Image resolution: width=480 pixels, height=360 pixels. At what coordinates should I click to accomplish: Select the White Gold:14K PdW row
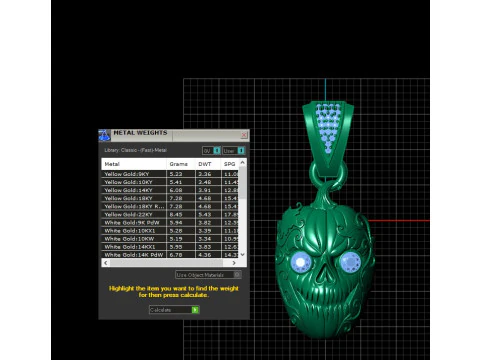pyautogui.click(x=170, y=255)
